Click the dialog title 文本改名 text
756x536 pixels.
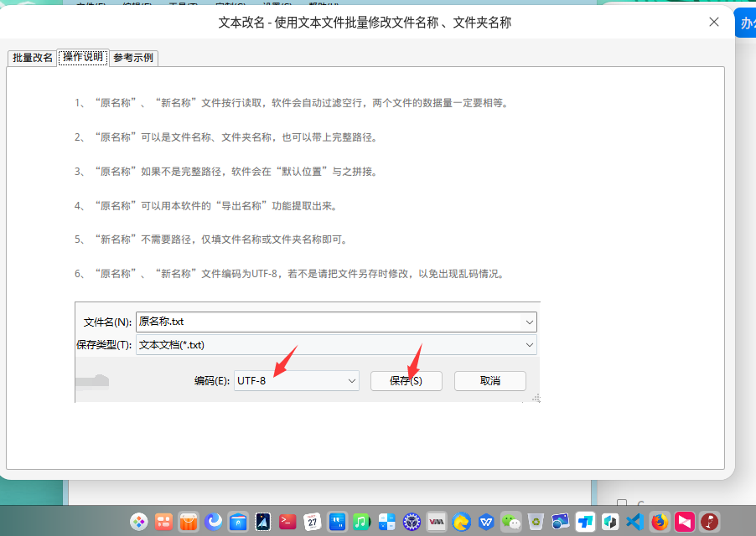365,23
